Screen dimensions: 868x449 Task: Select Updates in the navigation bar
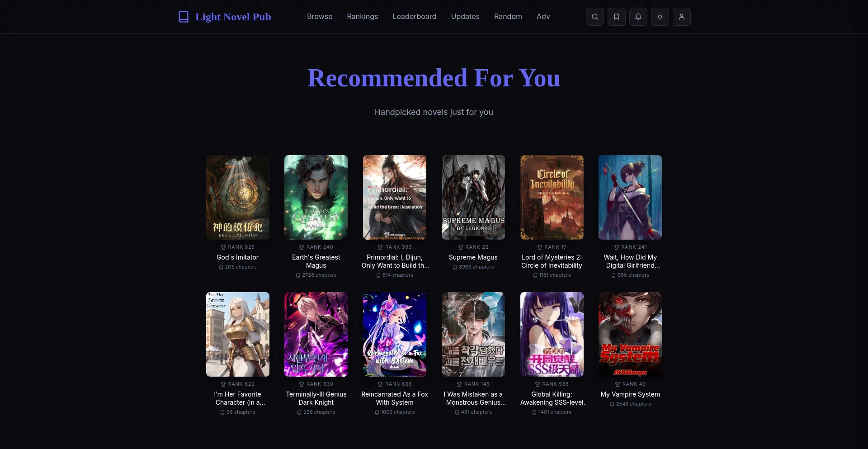[x=465, y=17]
